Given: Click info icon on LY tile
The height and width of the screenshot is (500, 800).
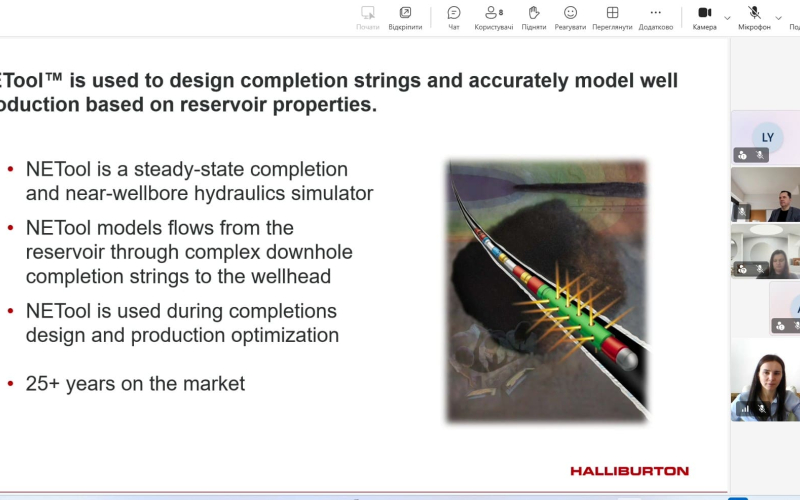Looking at the screenshot, I should [742, 155].
